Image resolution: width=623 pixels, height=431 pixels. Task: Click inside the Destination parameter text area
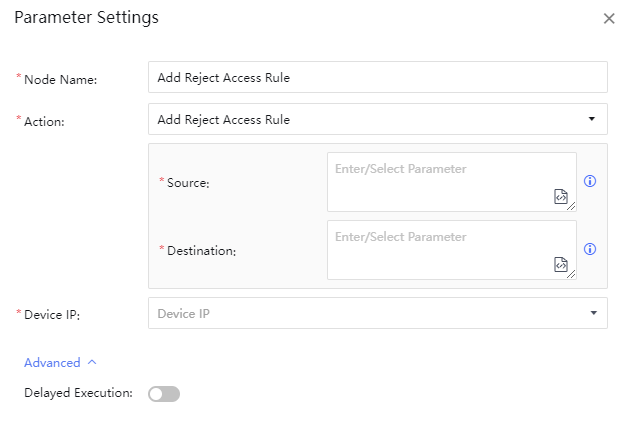coord(440,250)
